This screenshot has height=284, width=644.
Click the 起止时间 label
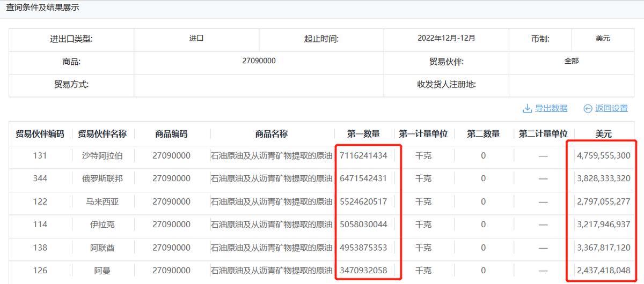[321, 39]
